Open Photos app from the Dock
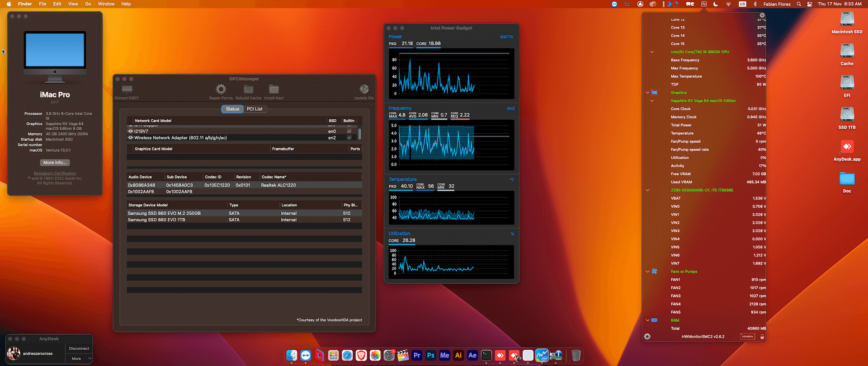This screenshot has width=868, height=366. [x=375, y=356]
